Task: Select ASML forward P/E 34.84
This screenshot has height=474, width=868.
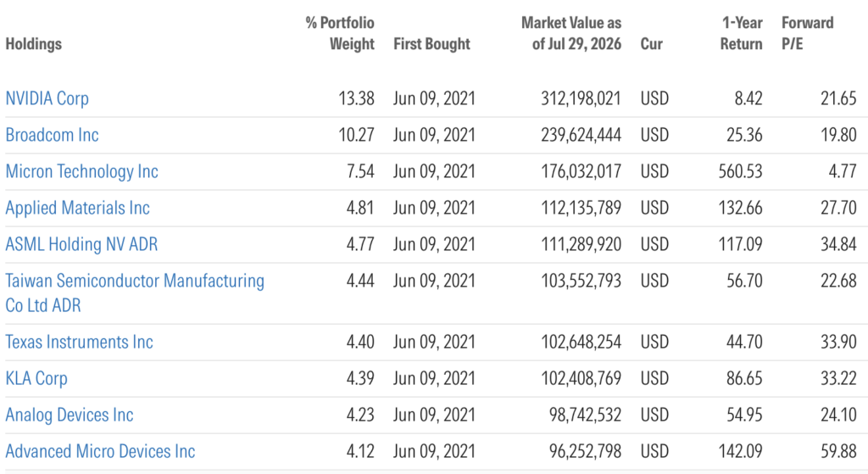Action: pos(838,245)
